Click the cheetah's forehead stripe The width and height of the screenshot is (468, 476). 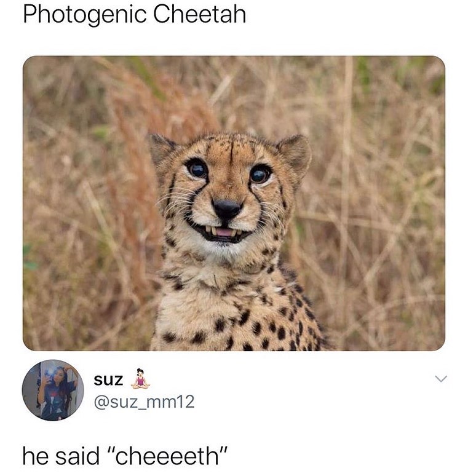(232, 155)
